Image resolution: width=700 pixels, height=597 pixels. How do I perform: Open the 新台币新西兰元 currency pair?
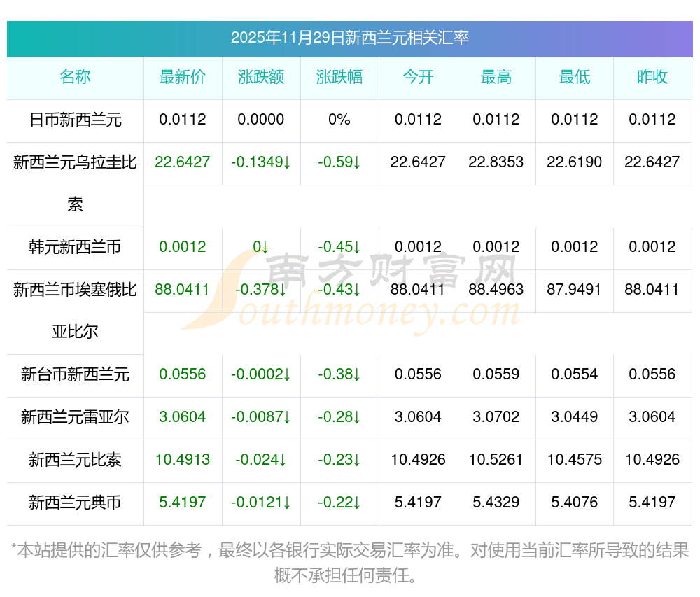coord(75,374)
